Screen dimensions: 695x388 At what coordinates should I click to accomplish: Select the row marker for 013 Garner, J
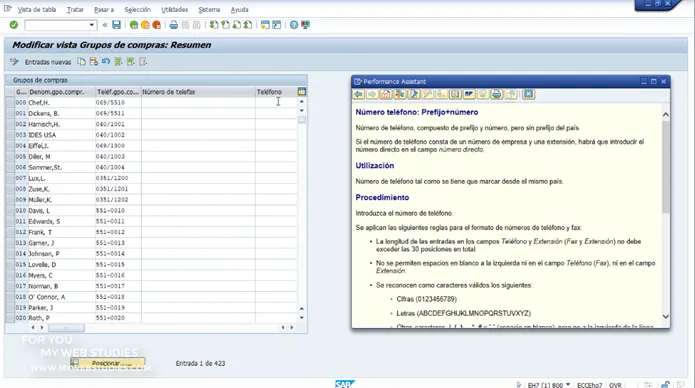(10, 243)
